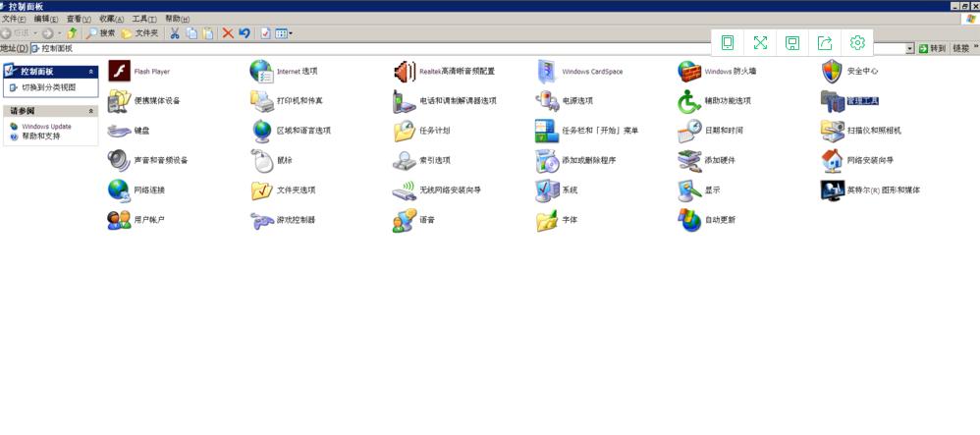Image resolution: width=980 pixels, height=435 pixels.
Task: Click the green gear settings icon
Action: pyautogui.click(x=857, y=42)
